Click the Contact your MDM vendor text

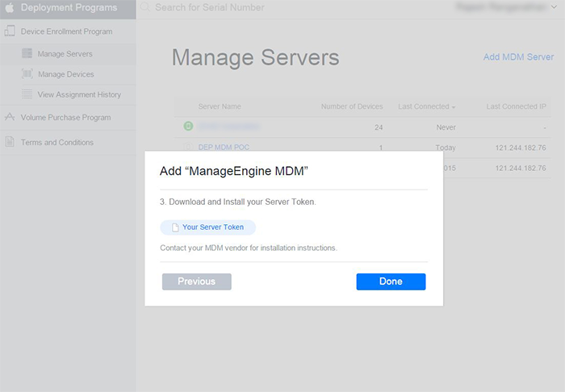(x=249, y=248)
